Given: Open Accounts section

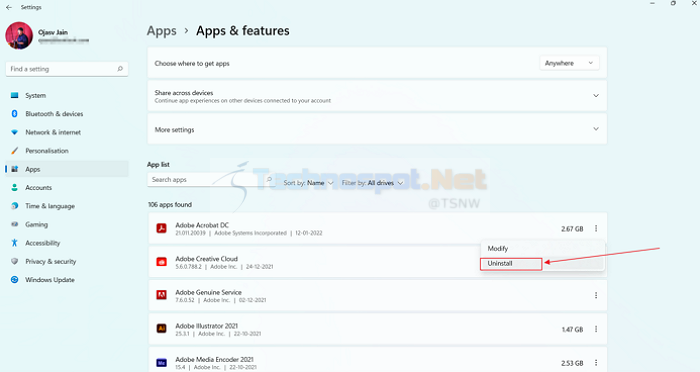Looking at the screenshot, I should (x=67, y=188).
